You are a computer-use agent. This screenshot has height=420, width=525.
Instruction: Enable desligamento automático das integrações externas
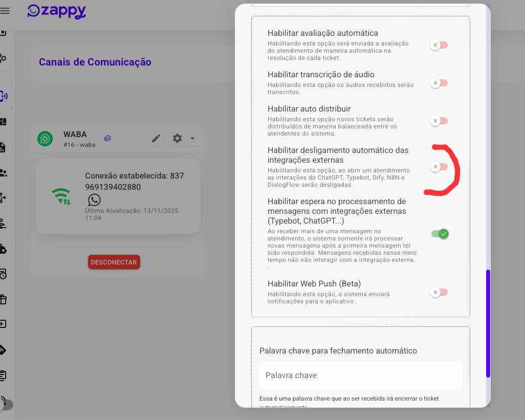(x=439, y=167)
